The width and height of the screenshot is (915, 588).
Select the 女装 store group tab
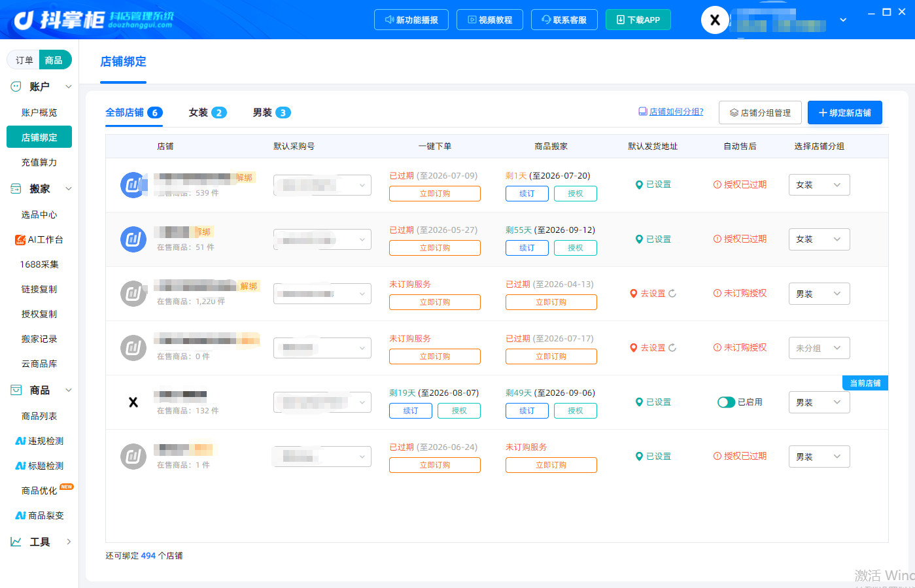(207, 112)
